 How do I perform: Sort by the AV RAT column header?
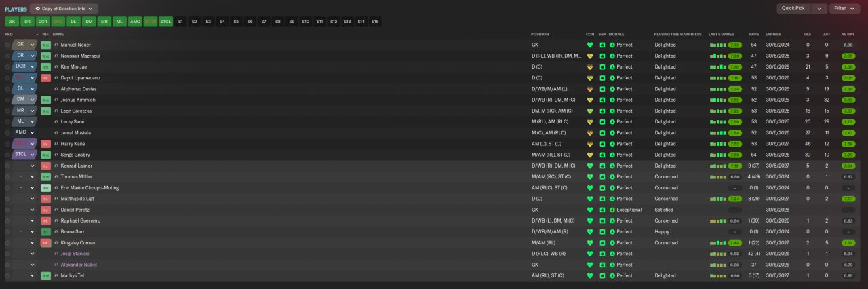pos(847,34)
